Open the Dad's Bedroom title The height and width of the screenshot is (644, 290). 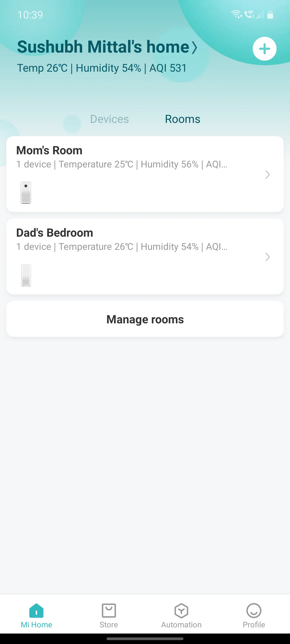pyautogui.click(x=55, y=233)
